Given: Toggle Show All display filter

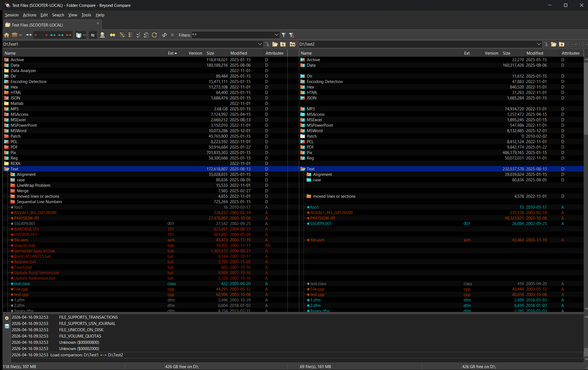Looking at the screenshot, I should [x=29, y=35].
